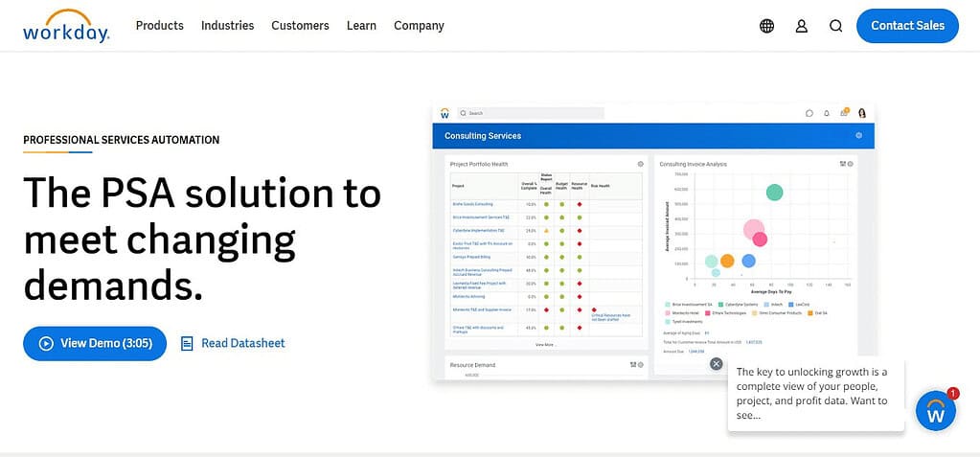
Task: Click the notification bell in dashboard
Action: pyautogui.click(x=827, y=113)
